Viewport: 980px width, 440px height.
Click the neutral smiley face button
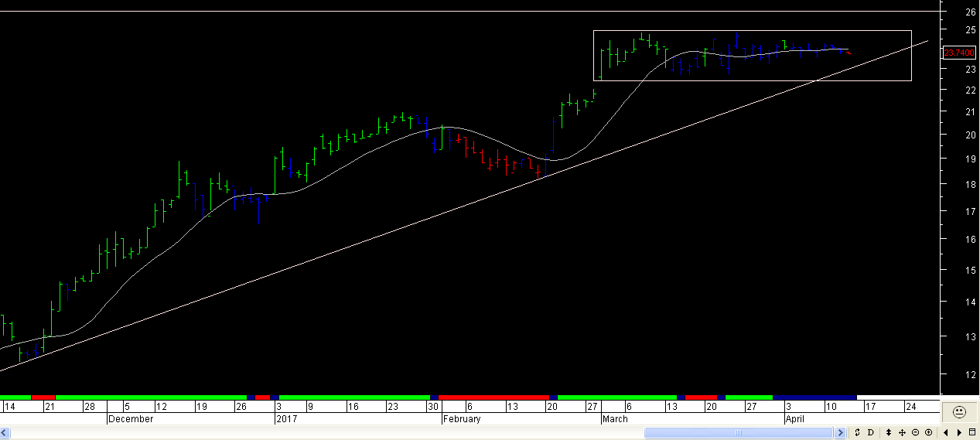(x=959, y=411)
